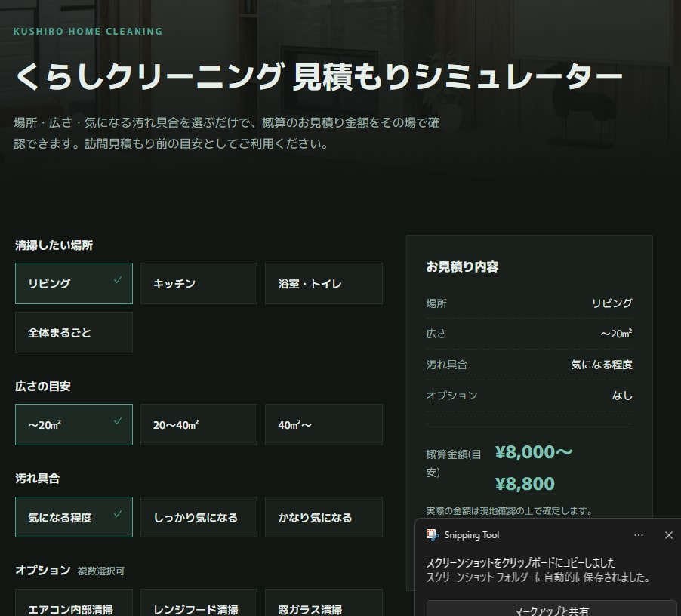Choose the 〜20㎡ size option

pos(74,424)
